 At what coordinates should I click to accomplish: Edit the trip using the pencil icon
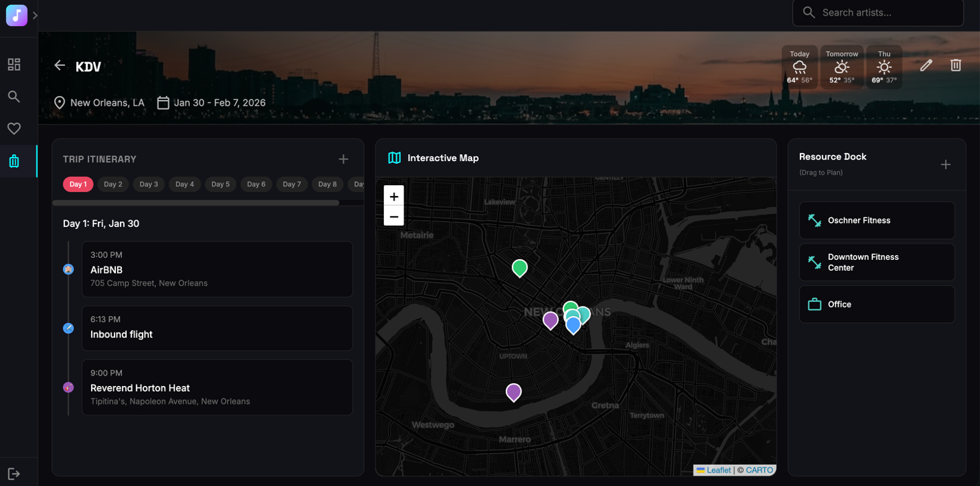tap(926, 65)
